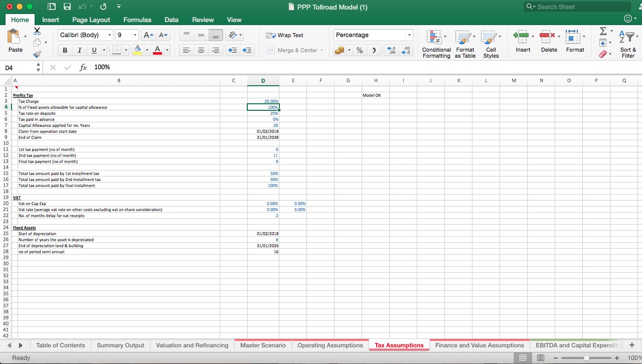
Task: Switch to Page Layout view in status bar
Action: [541, 357]
